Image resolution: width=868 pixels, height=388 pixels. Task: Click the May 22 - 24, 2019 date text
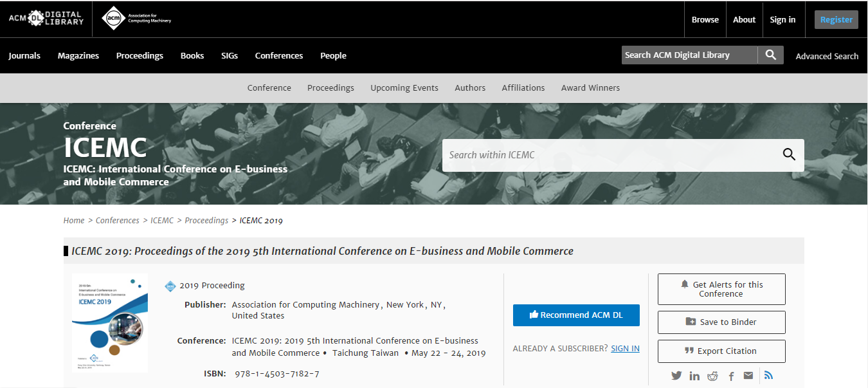tap(449, 353)
